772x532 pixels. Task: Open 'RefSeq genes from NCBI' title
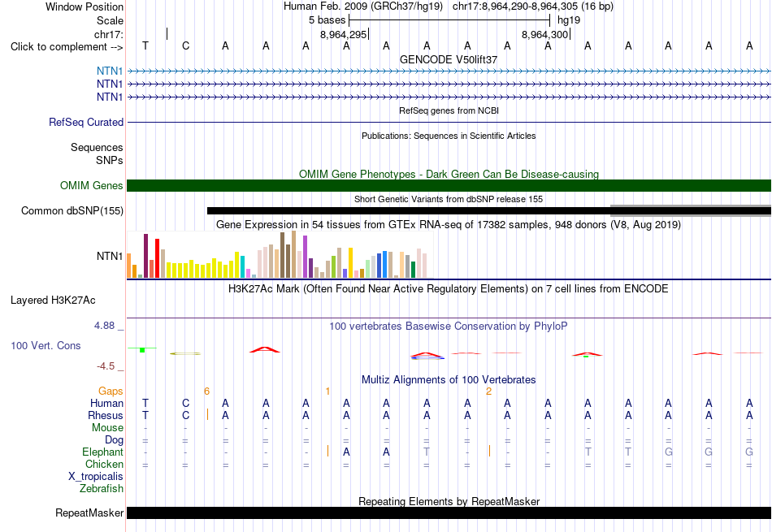click(x=449, y=110)
